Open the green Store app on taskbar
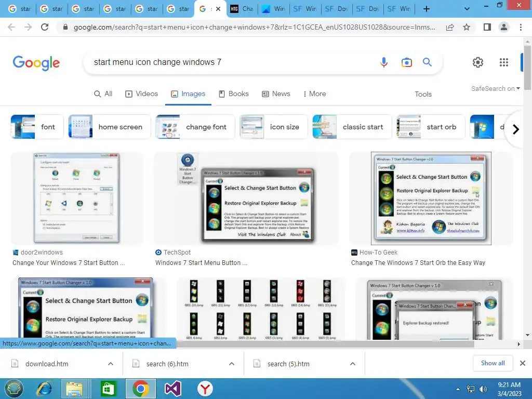Screen dimensions: 532x399 (108, 389)
